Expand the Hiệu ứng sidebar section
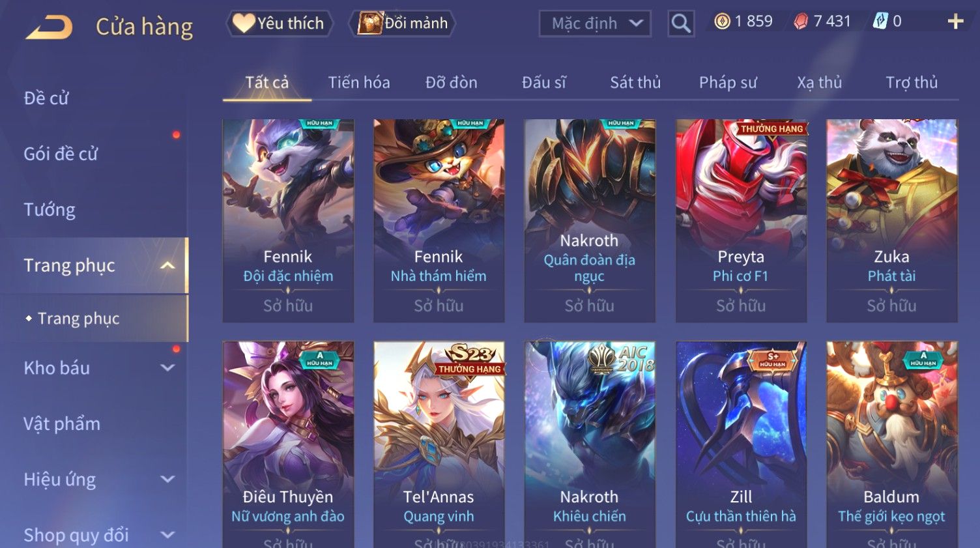Image resolution: width=980 pixels, height=548 pixels. tap(167, 480)
